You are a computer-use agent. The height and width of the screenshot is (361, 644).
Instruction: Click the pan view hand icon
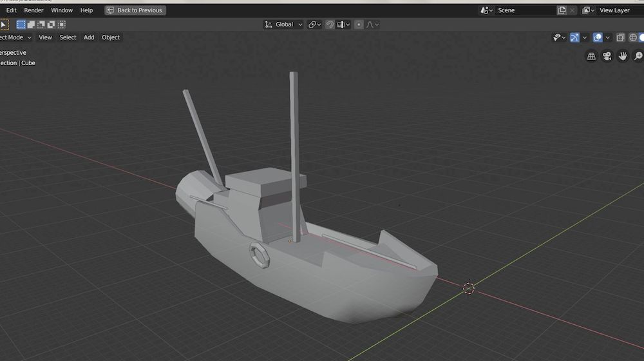pyautogui.click(x=623, y=57)
